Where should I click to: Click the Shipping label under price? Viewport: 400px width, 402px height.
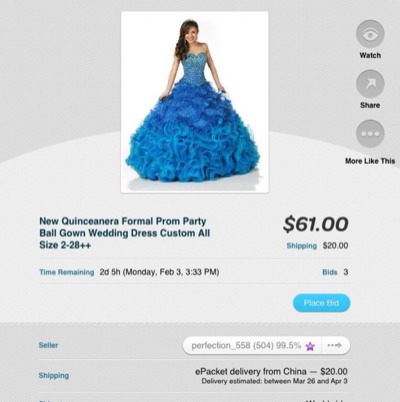tap(301, 246)
